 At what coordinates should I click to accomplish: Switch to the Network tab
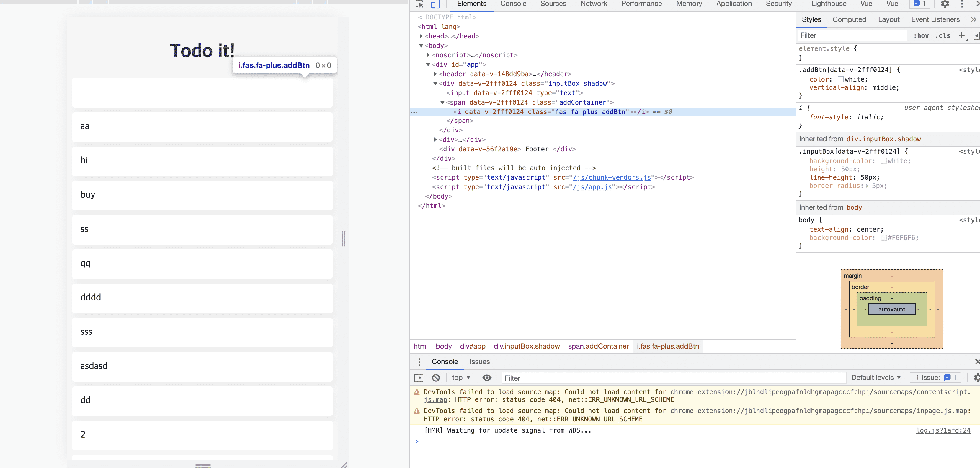tap(594, 4)
